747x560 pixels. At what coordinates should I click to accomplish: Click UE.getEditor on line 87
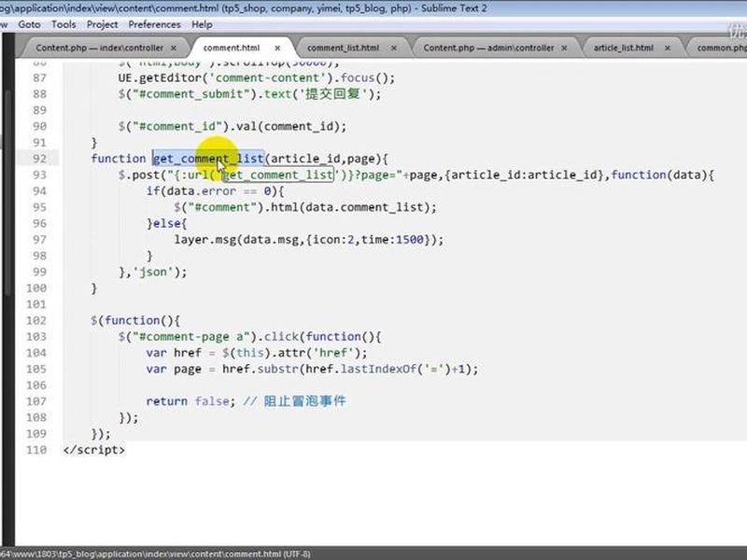(160, 77)
